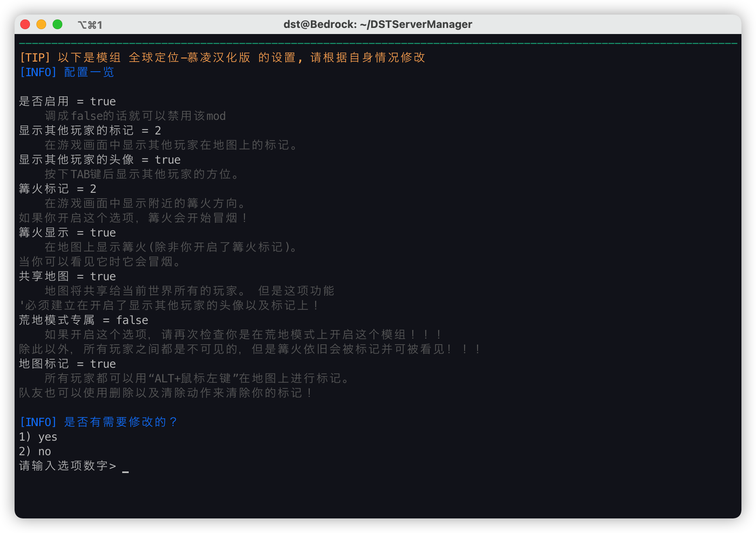Screen dimensions: 756x533
Task: Click the line starting 除此以外，所有玩家之间
Action: click(250, 349)
